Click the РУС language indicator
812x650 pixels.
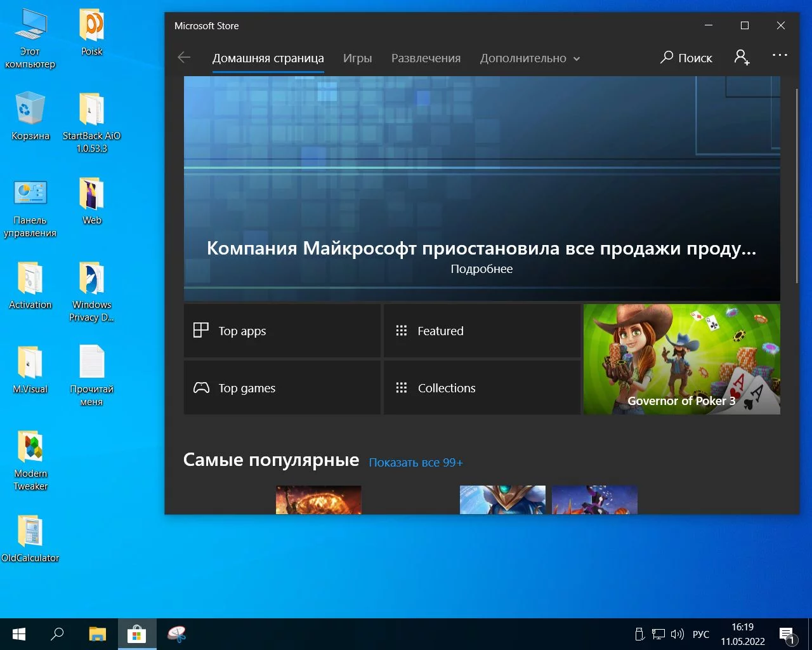click(x=701, y=634)
